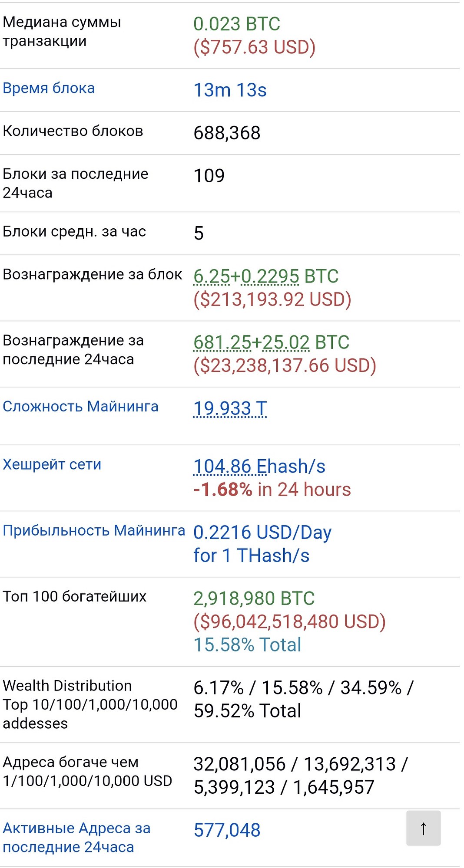Click the 15.58% Total top 100 share
This screenshot has width=464, height=868.
[247, 645]
